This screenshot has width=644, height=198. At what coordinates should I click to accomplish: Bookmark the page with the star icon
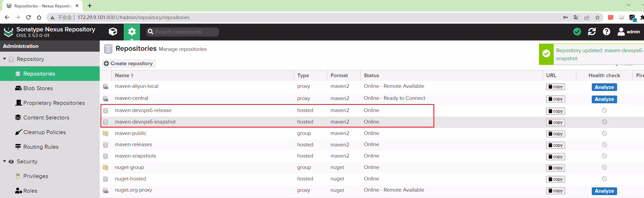[597, 17]
